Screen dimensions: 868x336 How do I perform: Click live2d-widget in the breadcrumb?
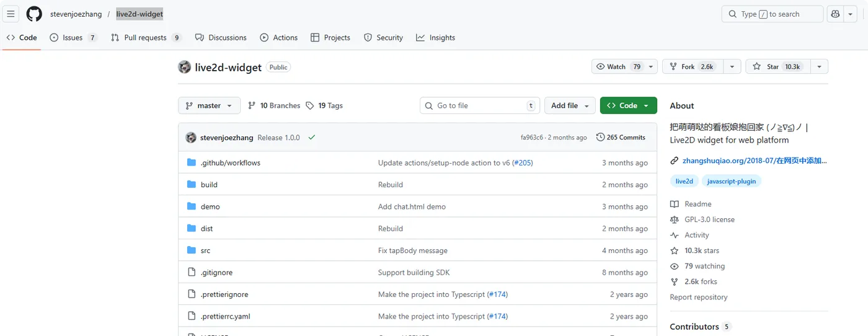coord(139,14)
